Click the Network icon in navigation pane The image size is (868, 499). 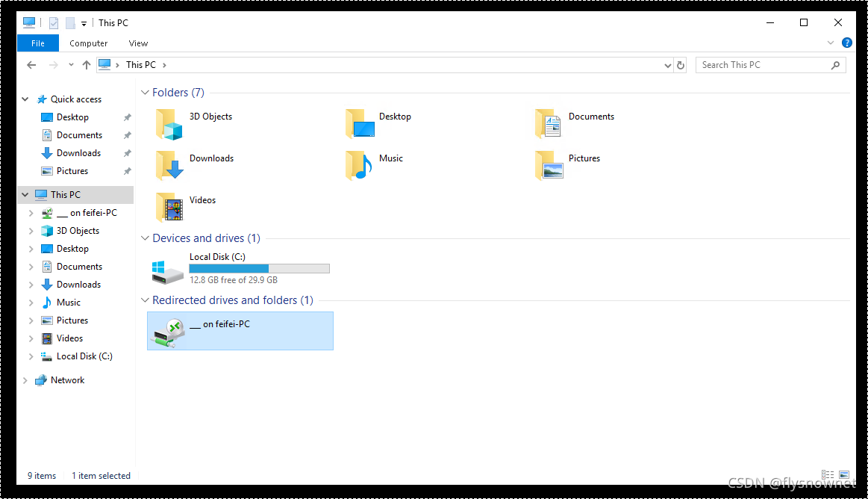tap(41, 380)
